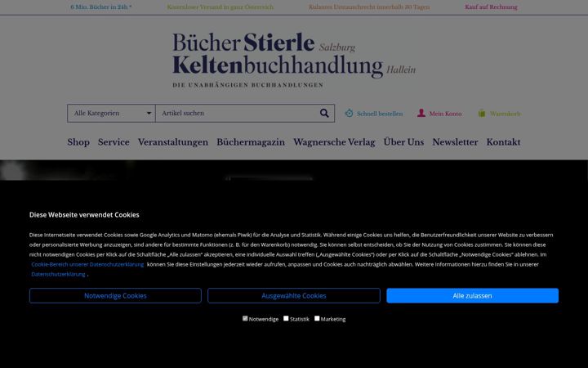
Task: Open the Service menu
Action: (114, 142)
